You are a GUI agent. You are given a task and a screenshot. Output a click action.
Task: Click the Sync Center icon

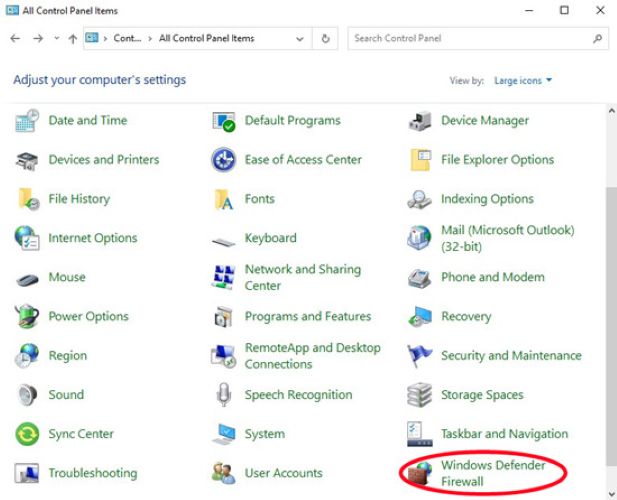27,434
